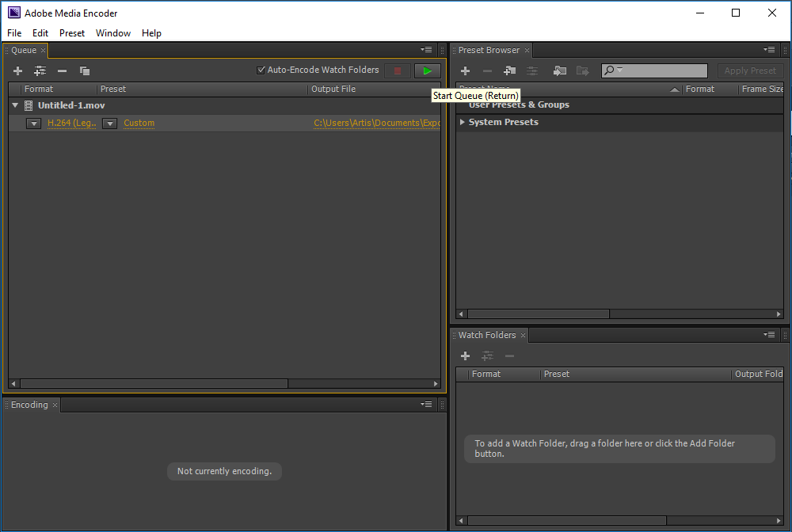Viewport: 792px width, 532px height.
Task: Remove Watch Folder minus icon
Action: tap(509, 355)
